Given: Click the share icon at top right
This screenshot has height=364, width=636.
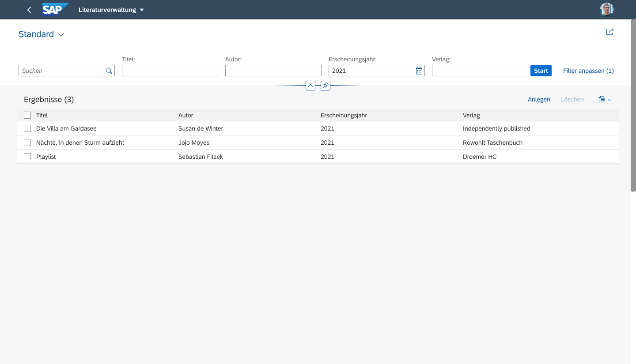Looking at the screenshot, I should [609, 32].
